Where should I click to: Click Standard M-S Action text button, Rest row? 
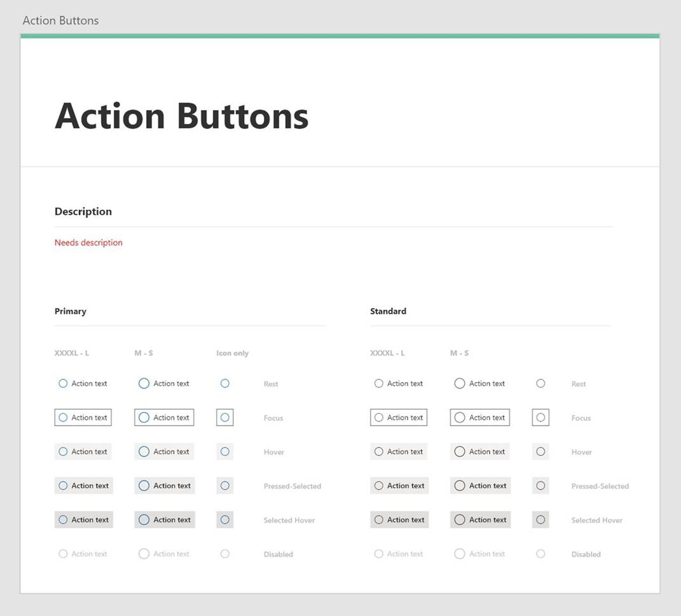(480, 383)
